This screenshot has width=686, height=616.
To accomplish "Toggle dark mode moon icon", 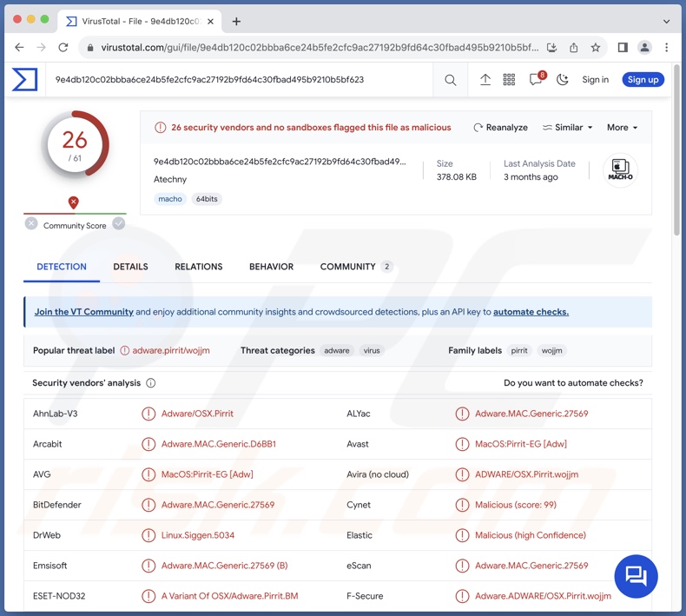I will pyautogui.click(x=562, y=80).
